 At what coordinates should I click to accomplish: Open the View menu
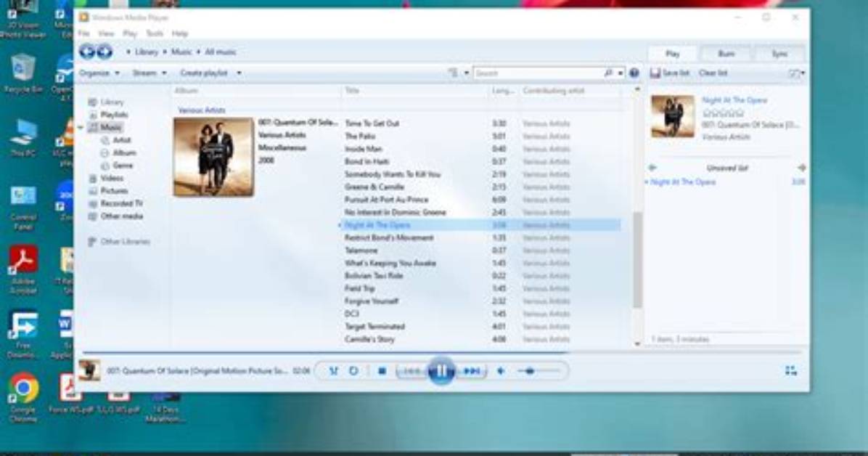coord(106,34)
